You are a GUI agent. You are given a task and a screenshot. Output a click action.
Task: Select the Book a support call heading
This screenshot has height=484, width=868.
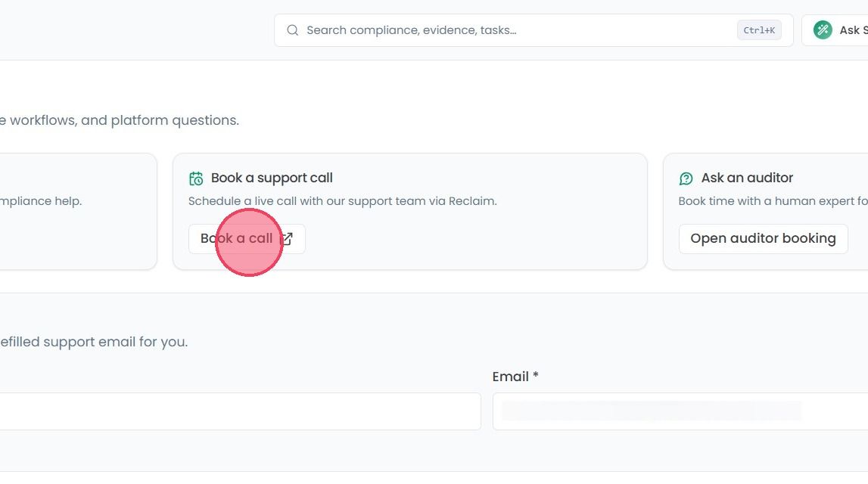pyautogui.click(x=272, y=178)
